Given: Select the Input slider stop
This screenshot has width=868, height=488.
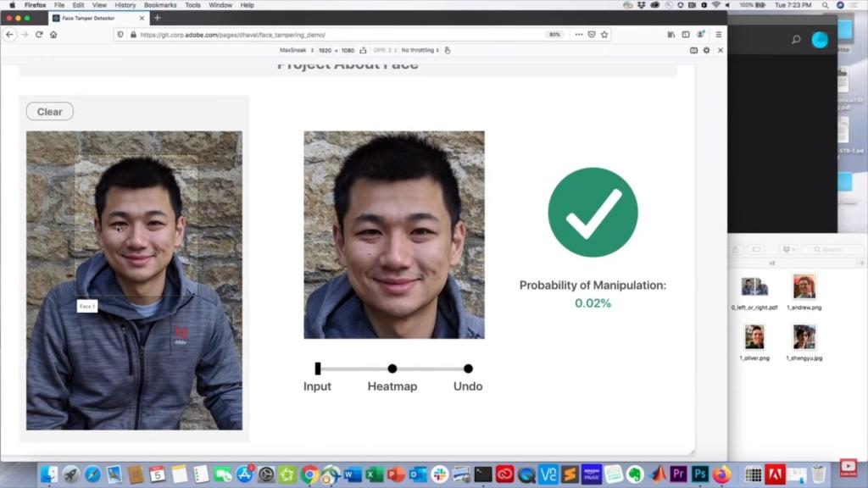Looking at the screenshot, I should (318, 369).
